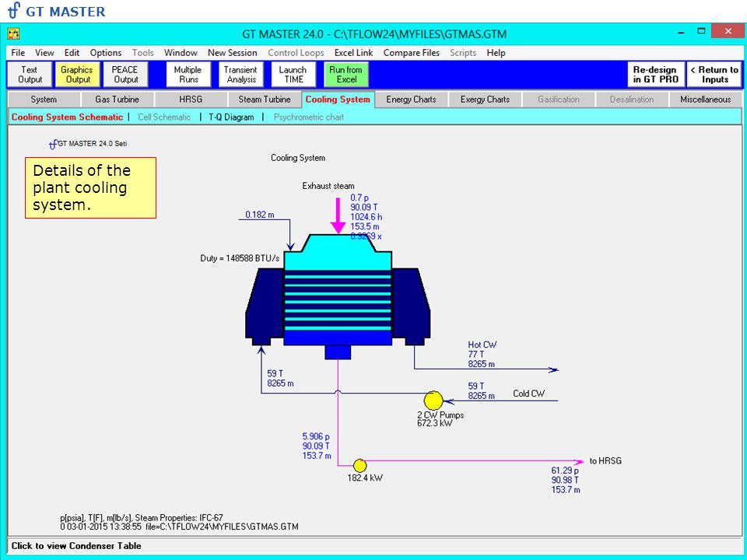Click the 2 CW Pumps yellow circle
Screen dimensions: 747x560
point(433,401)
